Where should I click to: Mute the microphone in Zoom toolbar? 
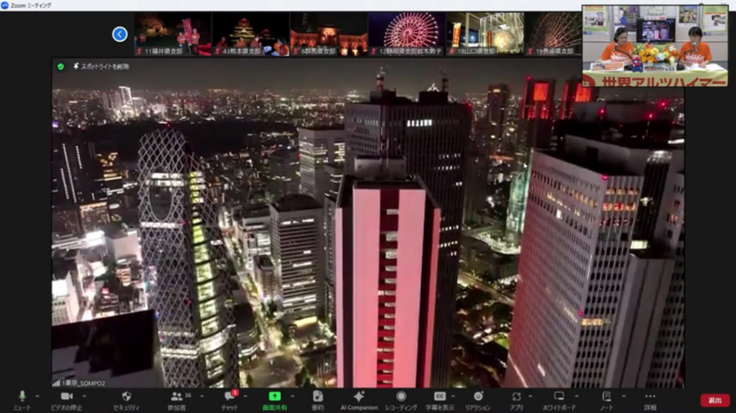pos(22,397)
